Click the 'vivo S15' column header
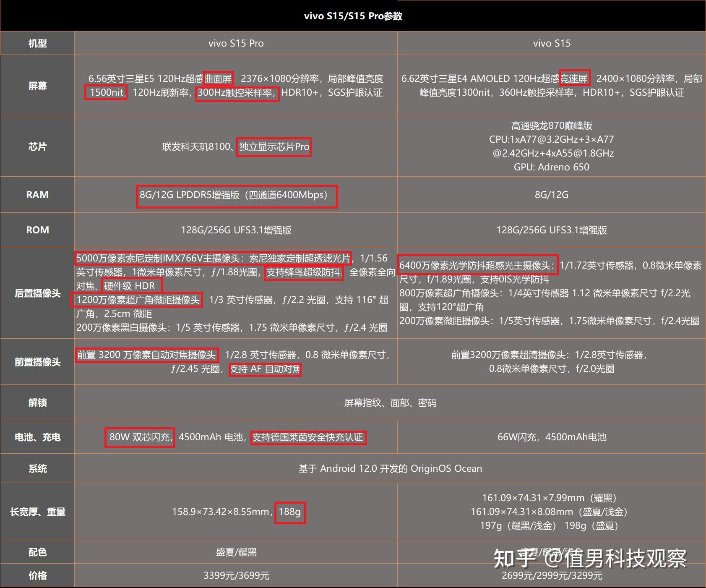Screen dimensions: 706x588 (x=552, y=43)
